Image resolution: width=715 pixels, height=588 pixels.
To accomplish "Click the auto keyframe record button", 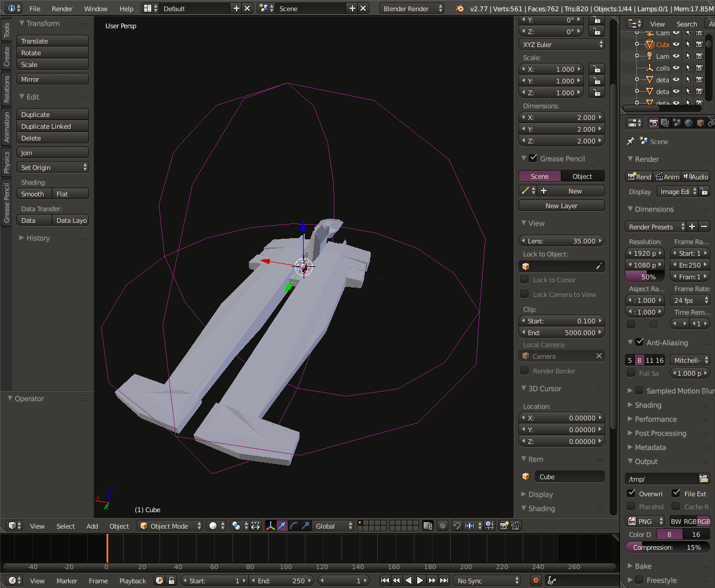I will point(536,580).
